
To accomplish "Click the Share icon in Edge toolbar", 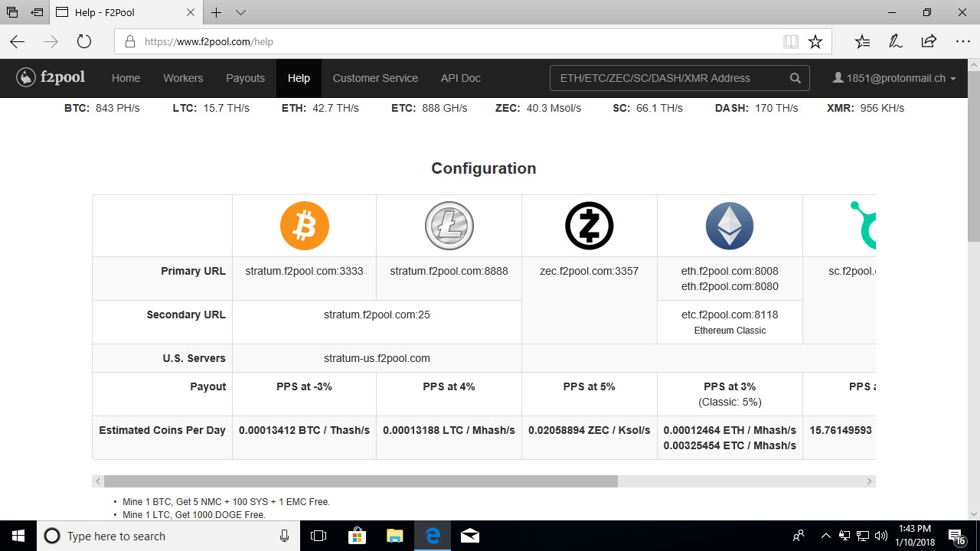I will point(929,41).
